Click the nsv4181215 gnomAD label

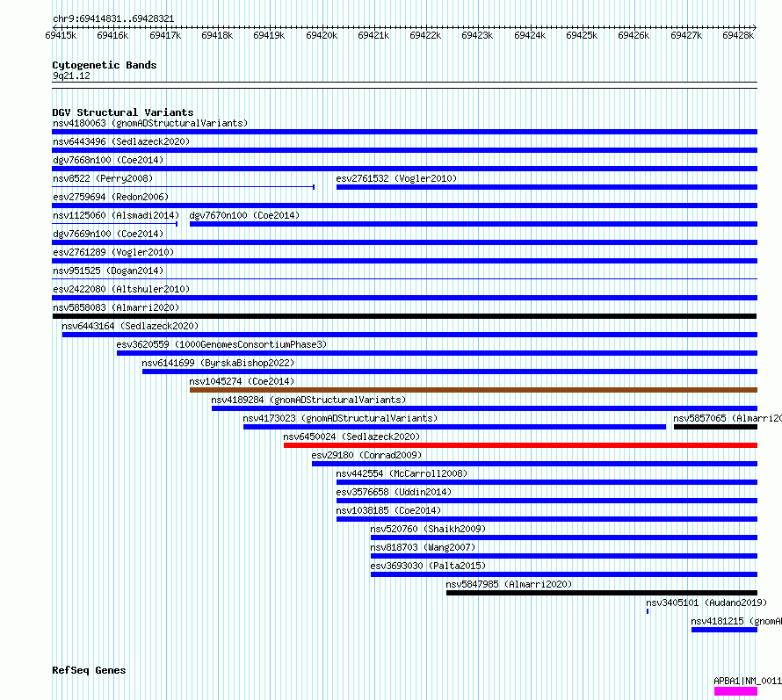(736, 621)
